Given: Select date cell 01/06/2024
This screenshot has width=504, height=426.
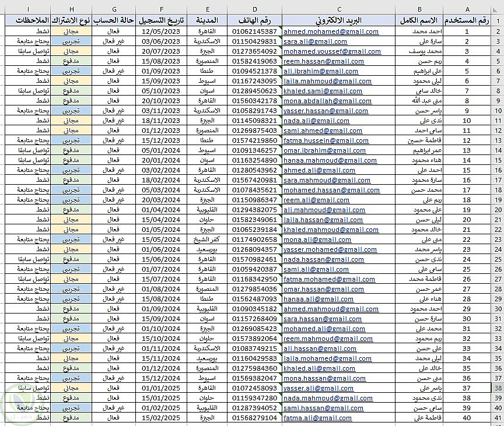Looking at the screenshot, I should (162, 250).
